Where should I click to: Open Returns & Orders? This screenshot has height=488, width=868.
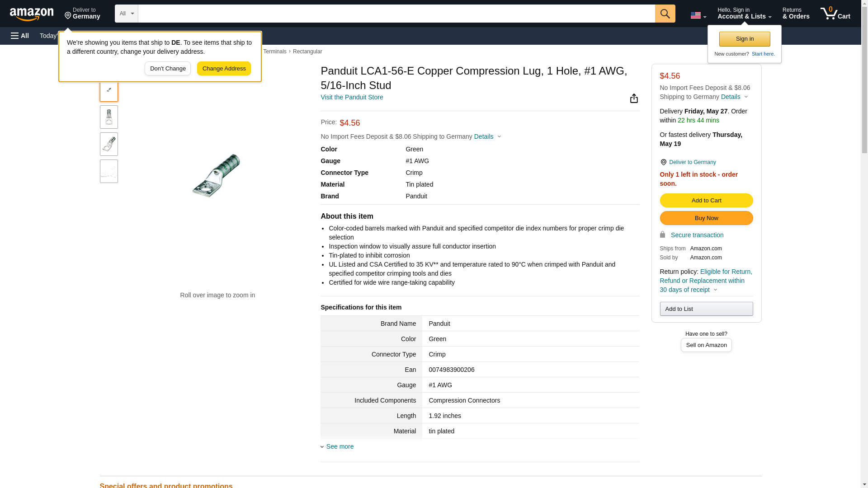tap(796, 14)
